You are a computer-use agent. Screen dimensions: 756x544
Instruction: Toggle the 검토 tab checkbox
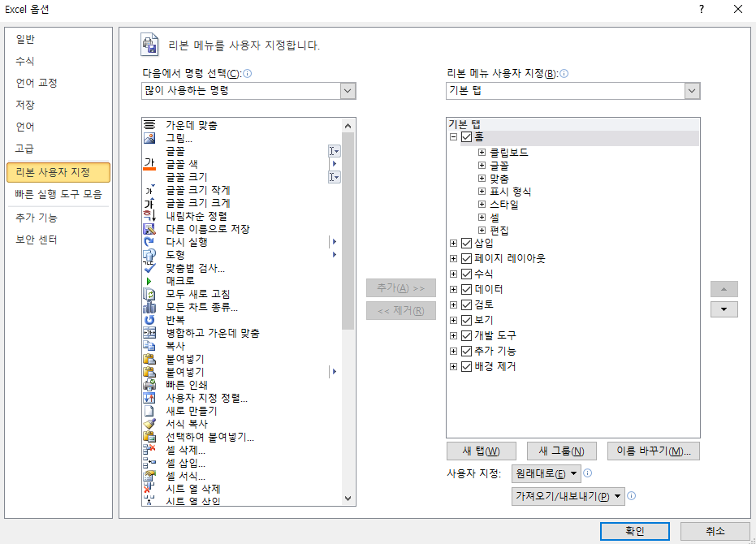(x=466, y=304)
